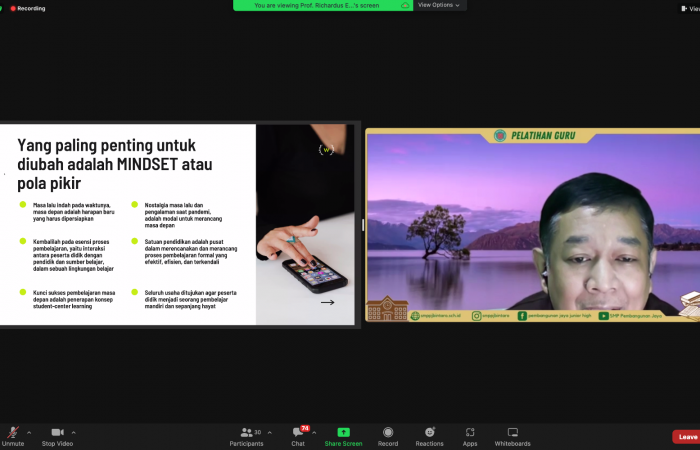Open the View Options menu
The width and height of the screenshot is (700, 450).
point(439,5)
